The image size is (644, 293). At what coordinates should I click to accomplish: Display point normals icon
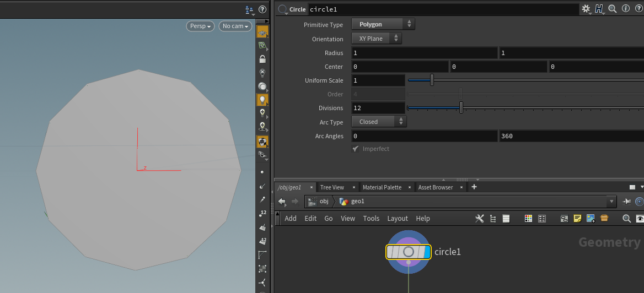pyautogui.click(x=262, y=186)
